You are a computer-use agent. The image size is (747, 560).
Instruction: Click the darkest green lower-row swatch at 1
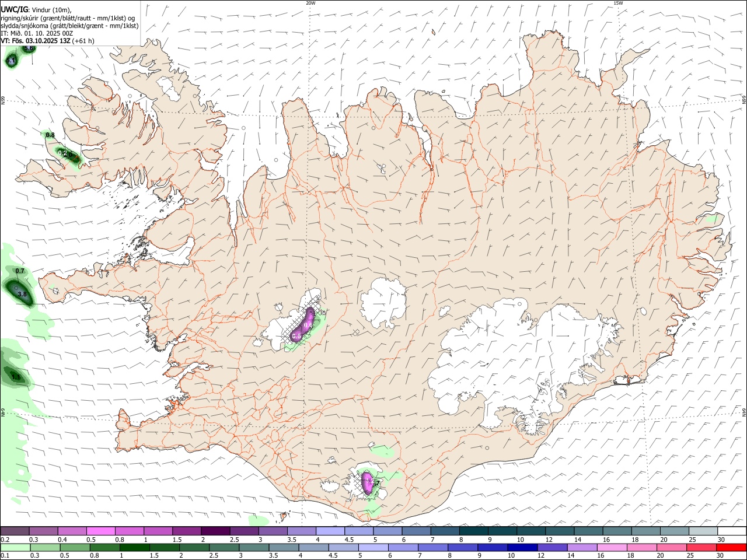coord(135,547)
